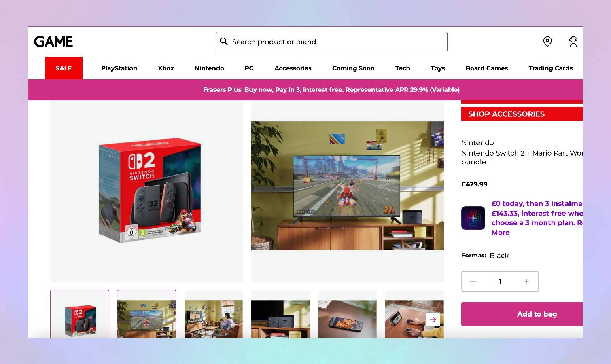Open the Accessories menu
The image size is (611, 364).
click(293, 68)
